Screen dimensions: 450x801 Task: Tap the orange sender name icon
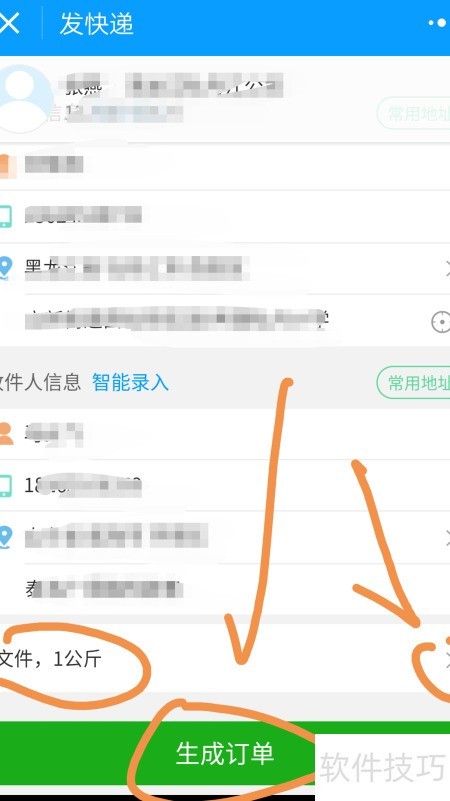point(5,165)
